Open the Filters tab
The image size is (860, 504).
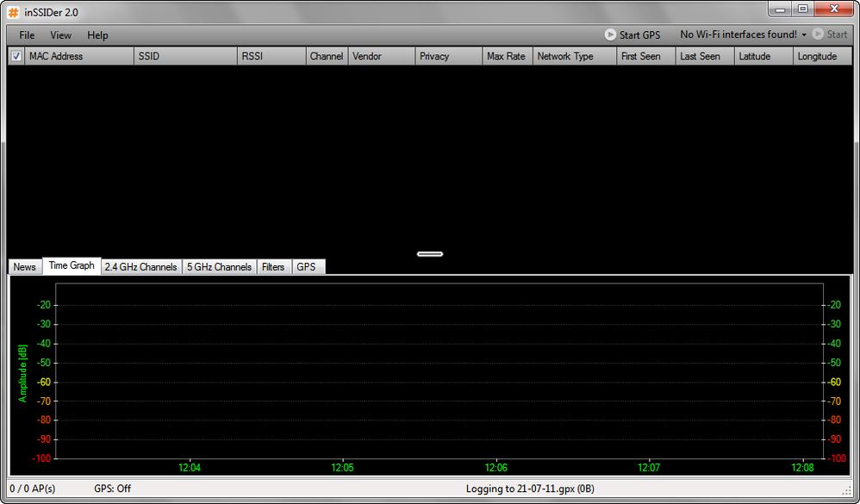point(273,267)
